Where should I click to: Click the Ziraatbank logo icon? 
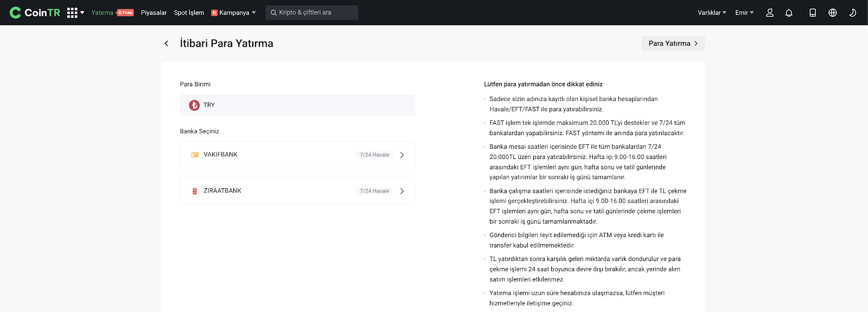pyautogui.click(x=195, y=191)
